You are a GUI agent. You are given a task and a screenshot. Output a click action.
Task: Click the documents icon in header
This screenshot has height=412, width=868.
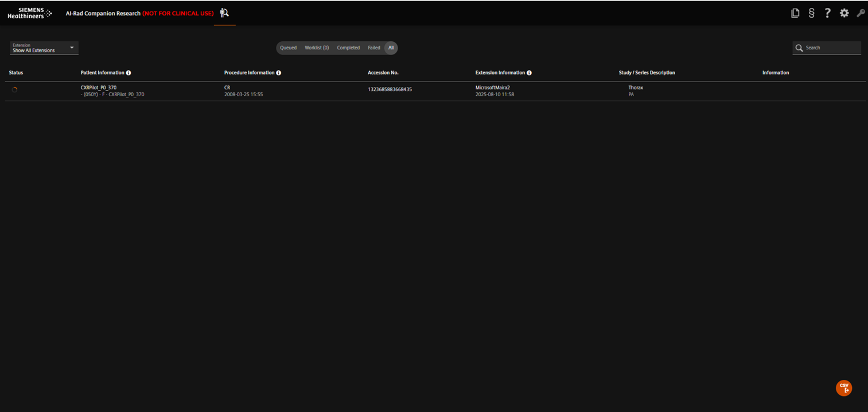[x=795, y=13]
